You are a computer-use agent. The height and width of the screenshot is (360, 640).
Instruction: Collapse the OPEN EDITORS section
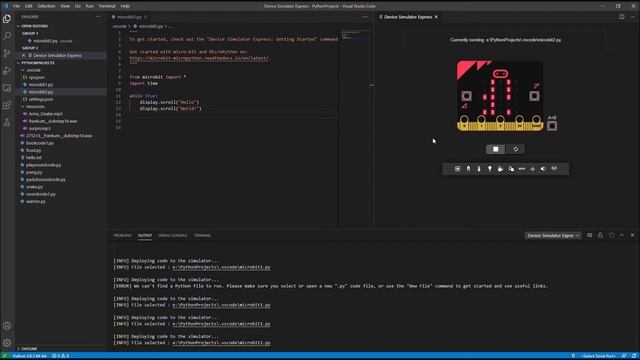[34, 26]
